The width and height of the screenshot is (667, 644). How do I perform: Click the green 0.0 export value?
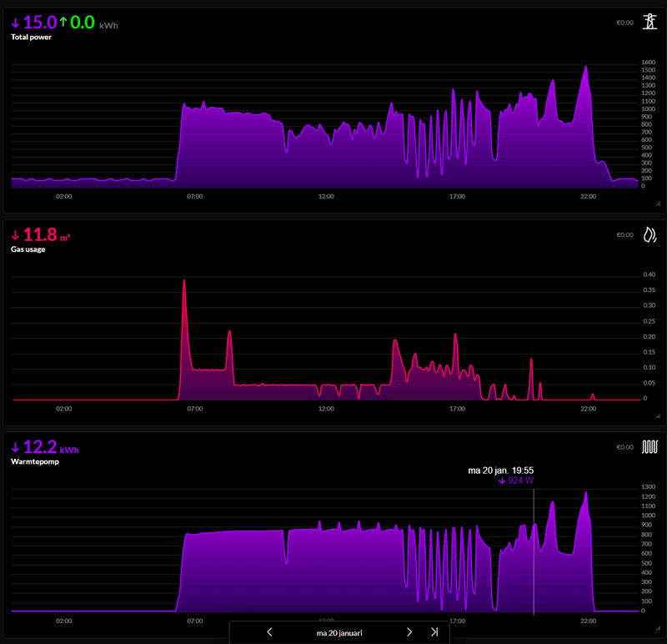point(82,23)
